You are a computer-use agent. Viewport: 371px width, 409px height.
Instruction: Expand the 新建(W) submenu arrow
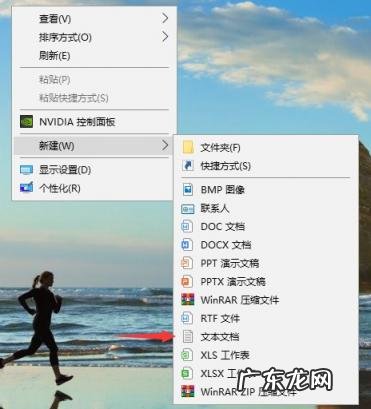click(165, 145)
